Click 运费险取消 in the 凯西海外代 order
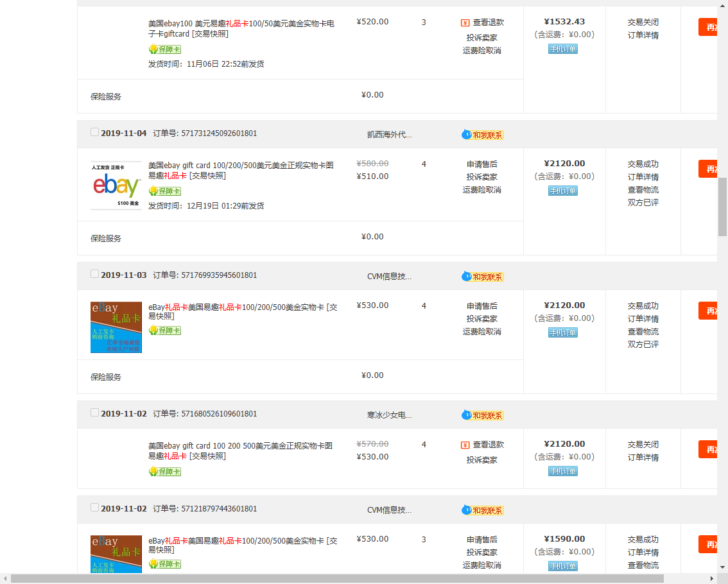This screenshot has height=584, width=728. pos(482,190)
